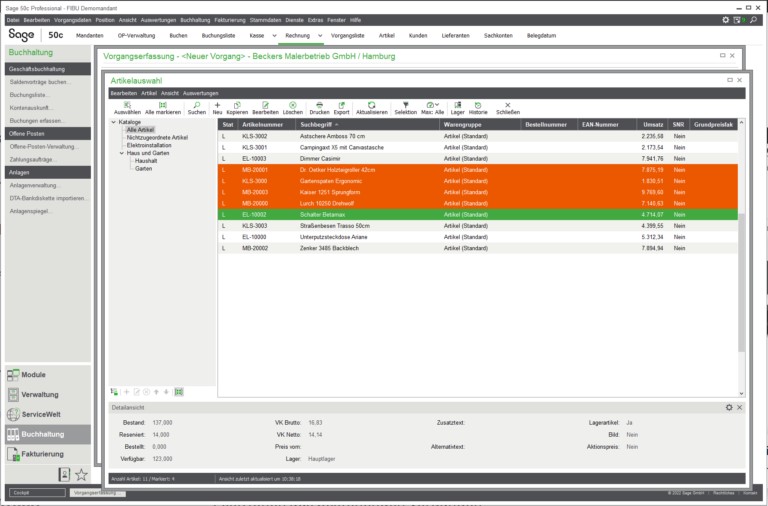
Task: Collapse the Haus und Garten node
Action: [121, 153]
